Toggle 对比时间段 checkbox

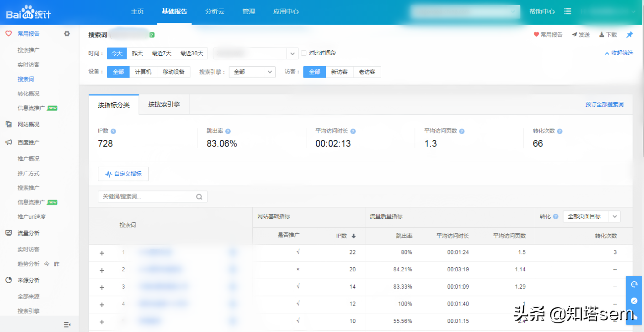(303, 53)
